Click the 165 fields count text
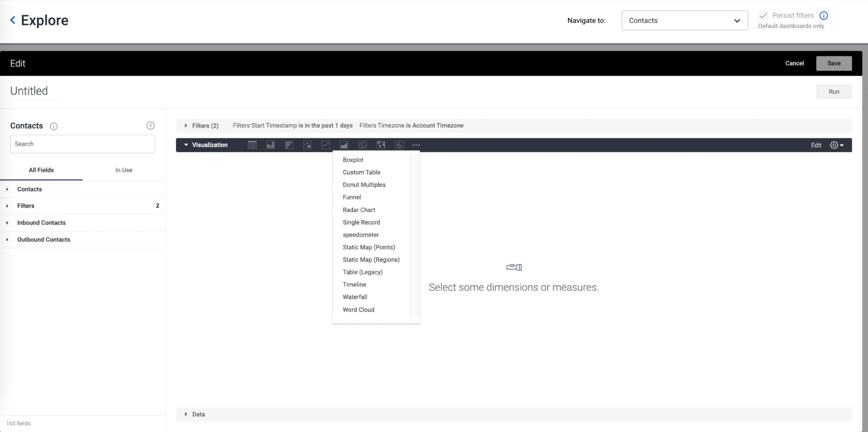This screenshot has width=868, height=432. [x=18, y=423]
